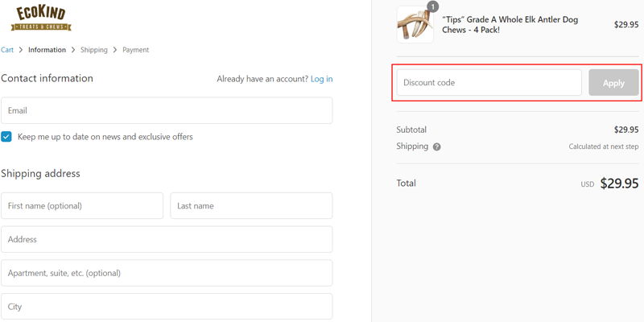The width and height of the screenshot is (644, 322).
Task: Select the First name (optional) field
Action: pos(82,205)
